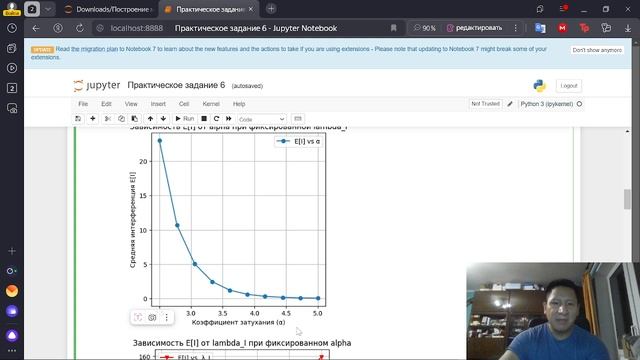Click the E[I] vs α legend entry

coord(299,141)
